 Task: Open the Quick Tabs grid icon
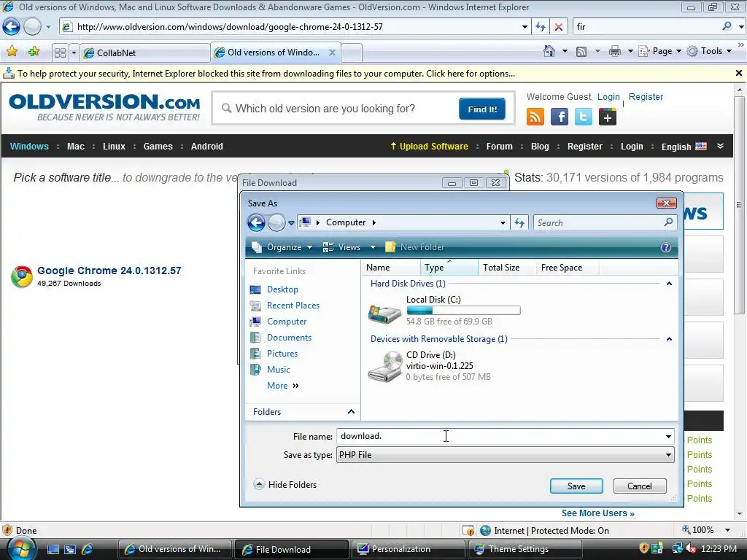tap(60, 52)
